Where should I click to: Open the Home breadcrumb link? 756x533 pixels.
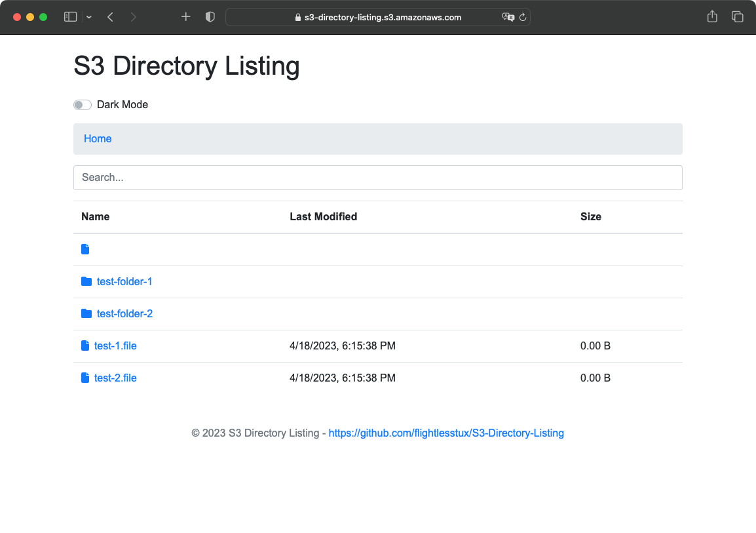(98, 139)
